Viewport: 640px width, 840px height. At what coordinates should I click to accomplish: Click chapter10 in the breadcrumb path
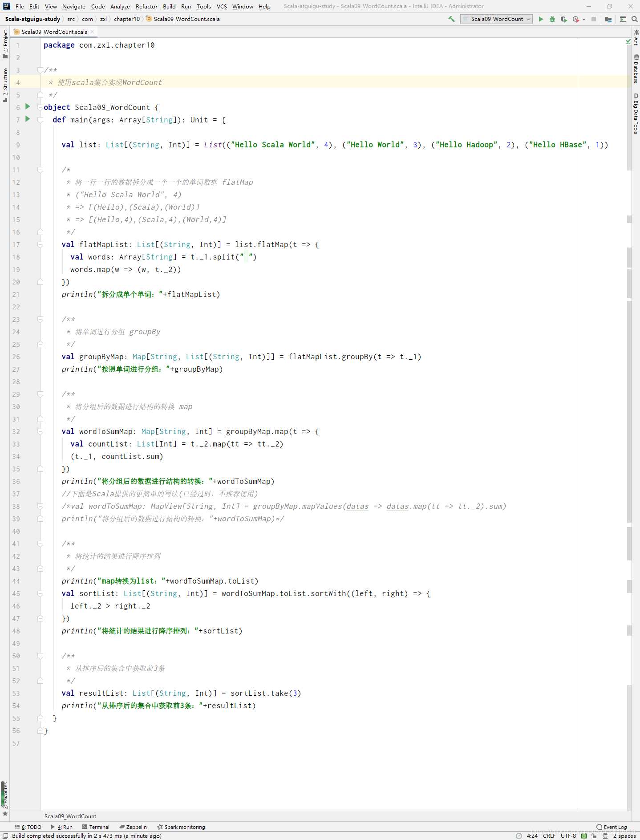(x=126, y=19)
